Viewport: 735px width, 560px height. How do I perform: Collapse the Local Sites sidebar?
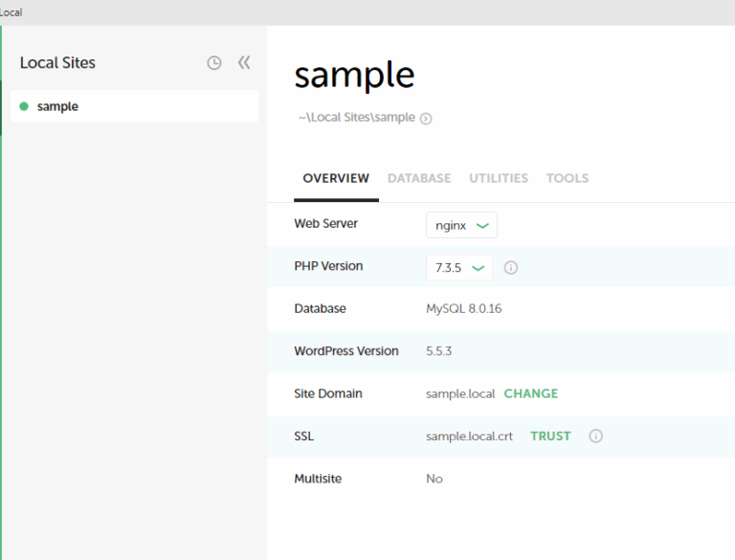pyautogui.click(x=244, y=63)
